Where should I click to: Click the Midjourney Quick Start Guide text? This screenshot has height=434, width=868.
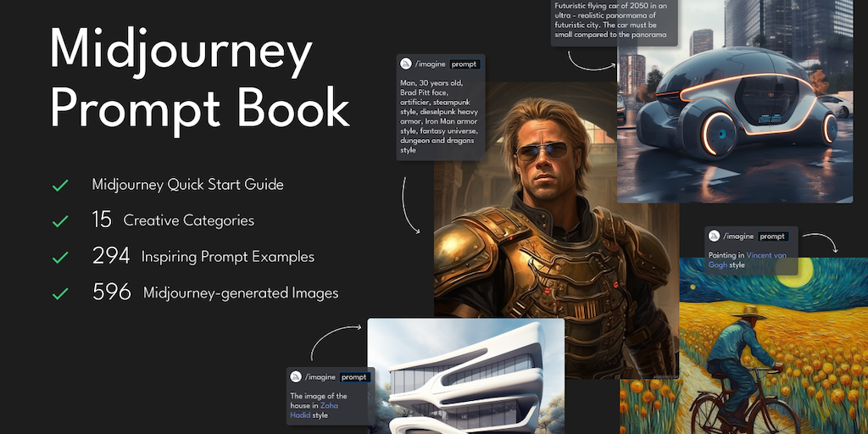[187, 184]
